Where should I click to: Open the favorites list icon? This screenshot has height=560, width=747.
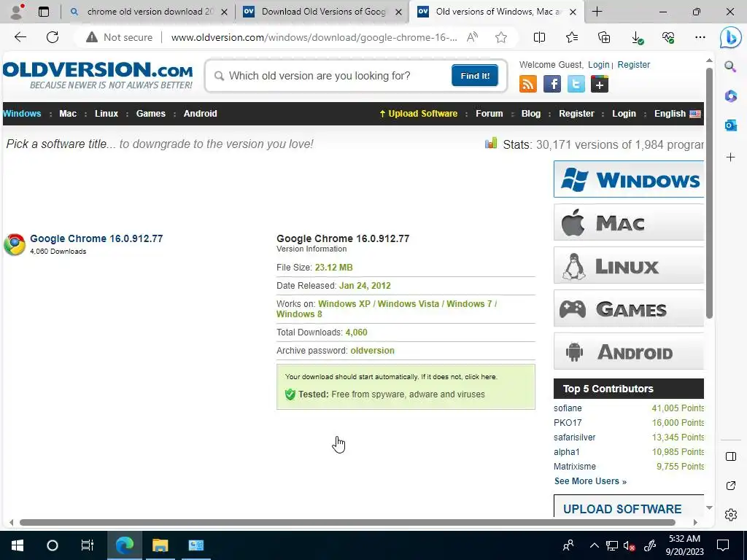click(x=572, y=37)
